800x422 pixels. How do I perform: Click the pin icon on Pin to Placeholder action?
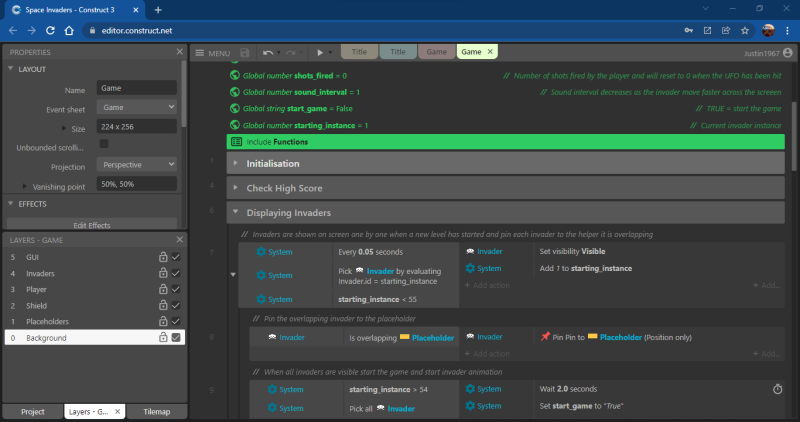click(545, 336)
